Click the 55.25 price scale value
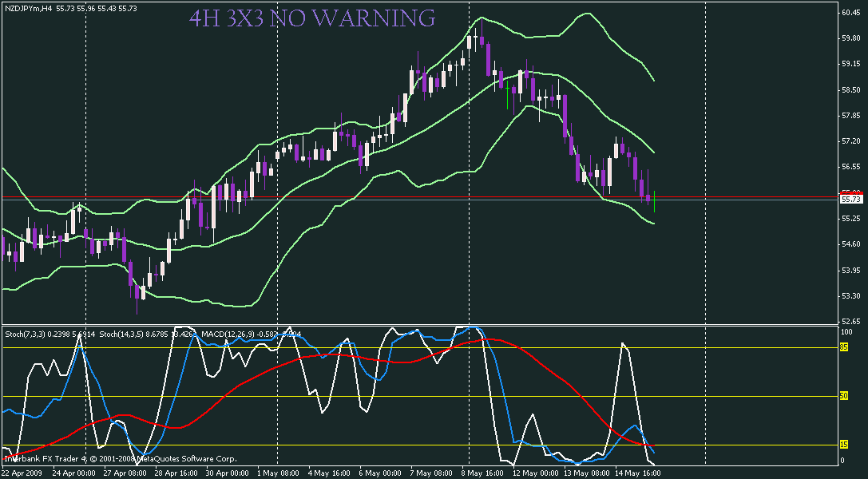The width and height of the screenshot is (868, 479). (x=850, y=219)
